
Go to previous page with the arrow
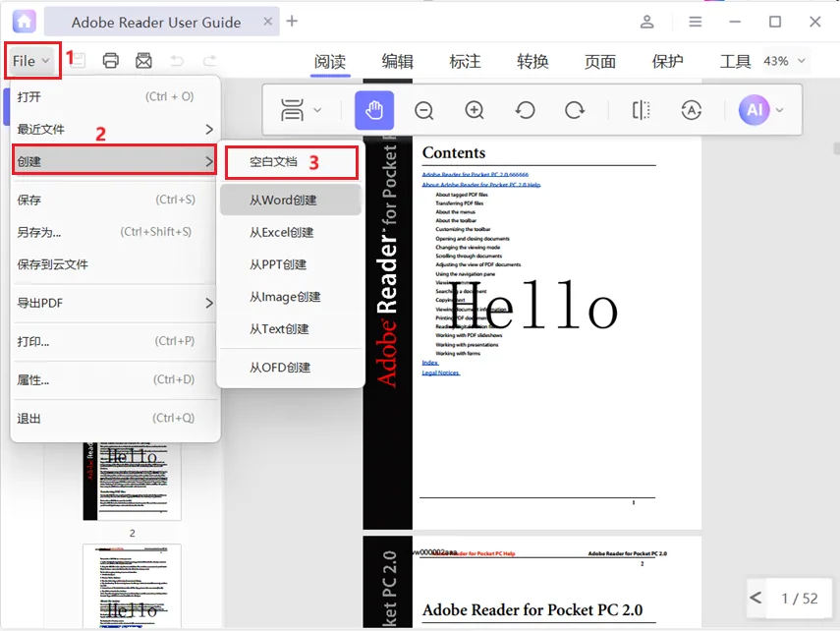pyautogui.click(x=756, y=598)
